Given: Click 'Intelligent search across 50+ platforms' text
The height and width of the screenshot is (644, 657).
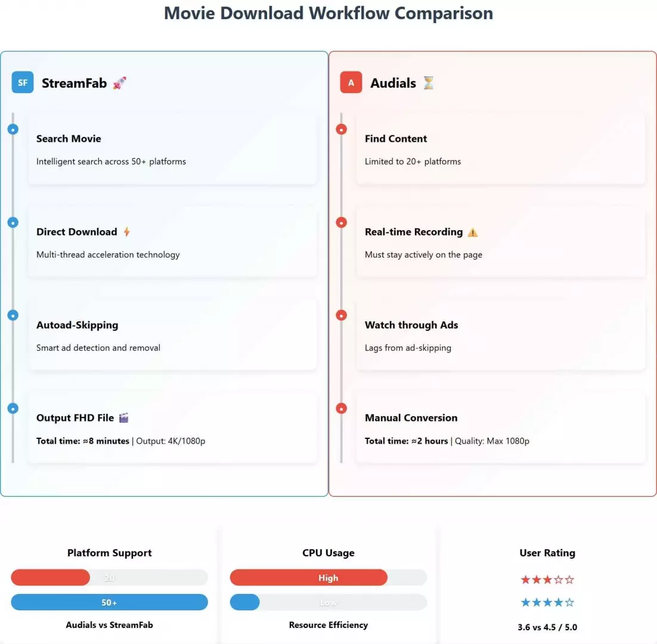Looking at the screenshot, I should coord(111,162).
